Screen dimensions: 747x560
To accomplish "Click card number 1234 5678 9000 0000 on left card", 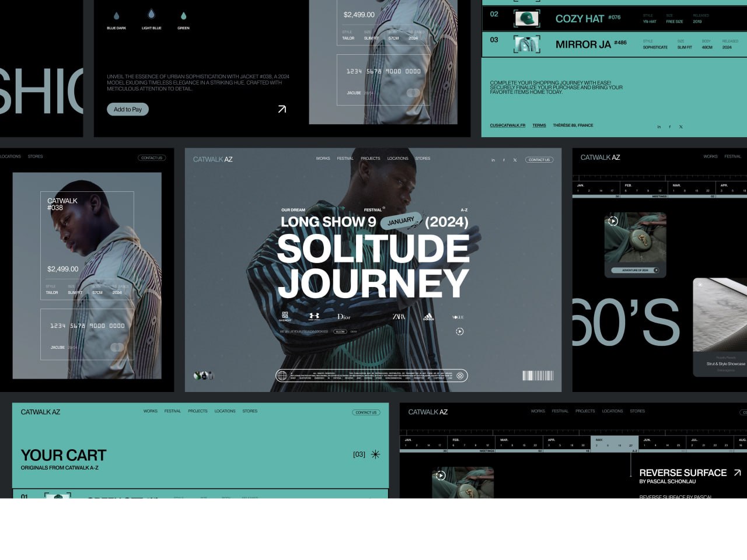I will tap(88, 325).
